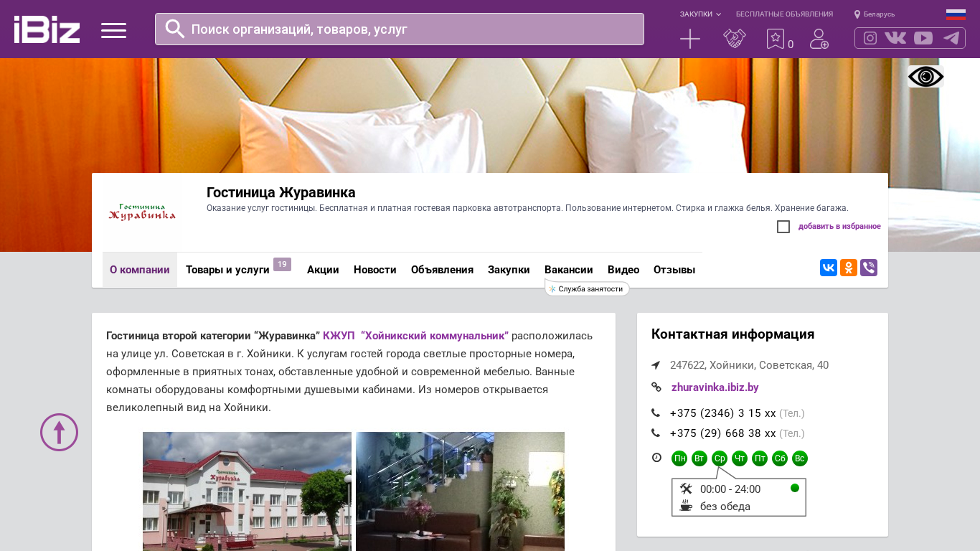Viewport: 980px width, 551px height.
Task: Click the 00:00 - 24:00 hours text
Action: pyautogui.click(x=730, y=489)
